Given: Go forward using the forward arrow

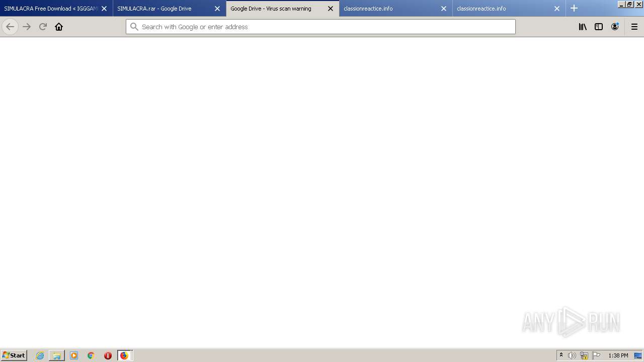Looking at the screenshot, I should pos(27,27).
